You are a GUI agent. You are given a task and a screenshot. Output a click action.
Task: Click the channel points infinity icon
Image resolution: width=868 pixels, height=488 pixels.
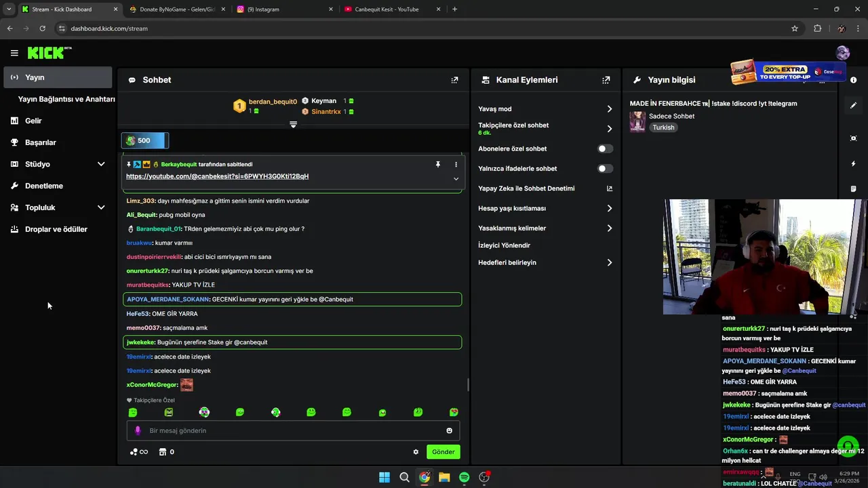(139, 452)
